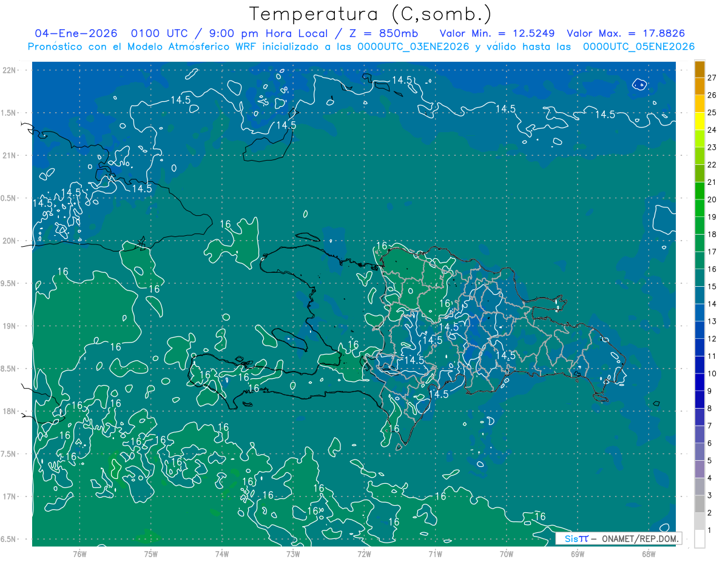Click the '76W' longitude label
Screen dimensions: 728x562
coord(79,554)
